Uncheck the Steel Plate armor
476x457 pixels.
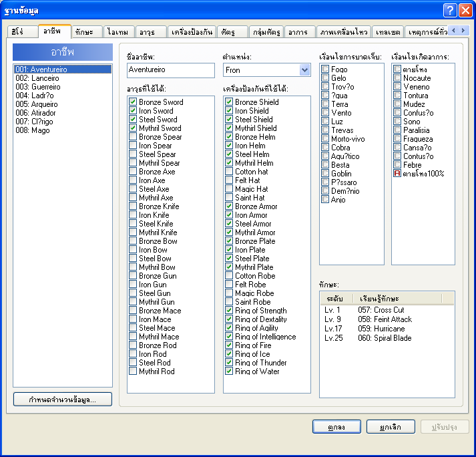coord(229,259)
